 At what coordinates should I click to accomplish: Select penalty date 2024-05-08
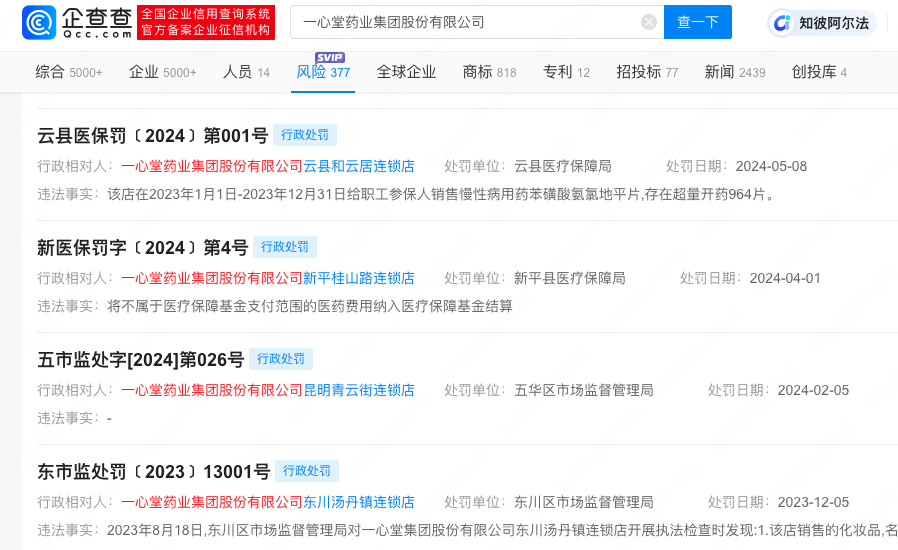771,166
